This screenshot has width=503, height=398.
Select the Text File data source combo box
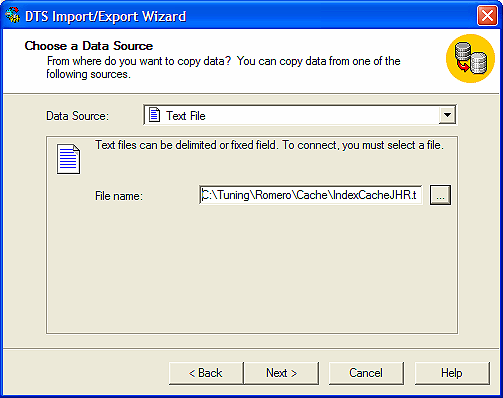[300, 115]
